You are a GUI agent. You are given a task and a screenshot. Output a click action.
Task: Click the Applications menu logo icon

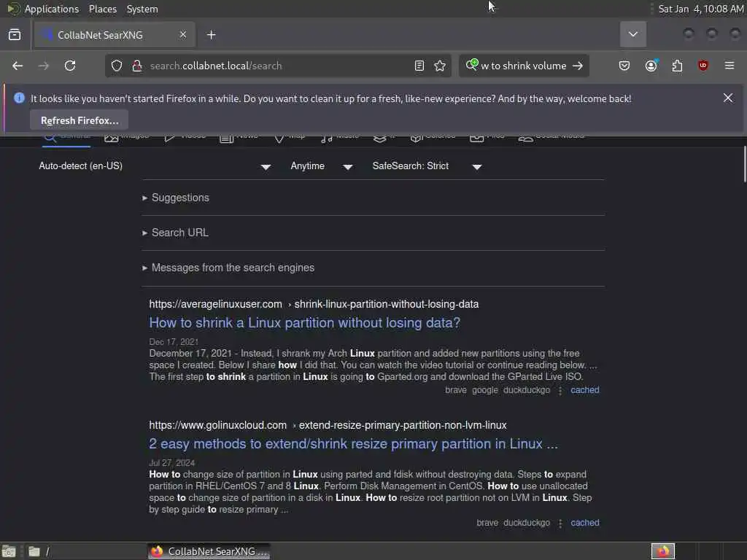click(13, 9)
